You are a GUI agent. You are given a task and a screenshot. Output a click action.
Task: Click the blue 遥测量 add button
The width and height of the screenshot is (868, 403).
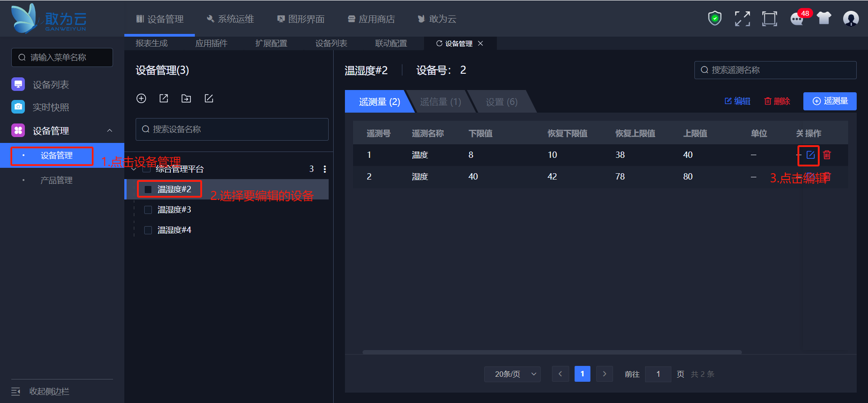[830, 101]
